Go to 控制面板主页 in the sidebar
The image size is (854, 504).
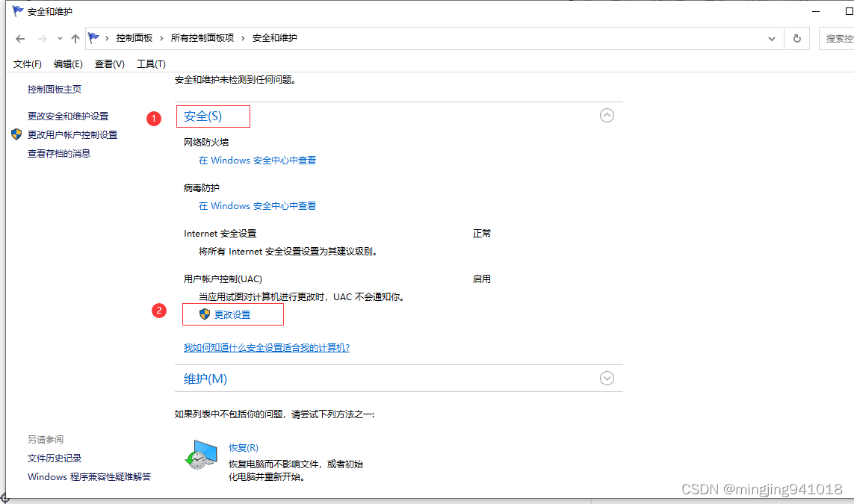tap(55, 90)
